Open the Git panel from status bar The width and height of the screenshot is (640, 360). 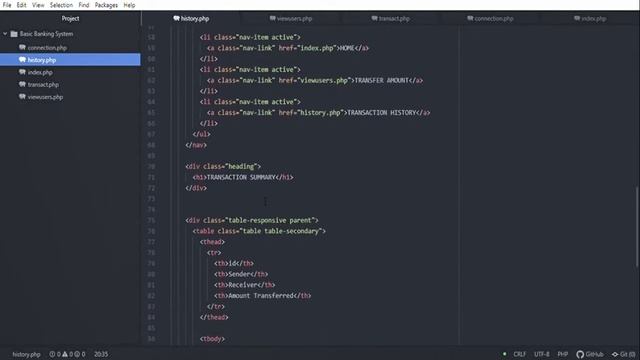click(623, 354)
